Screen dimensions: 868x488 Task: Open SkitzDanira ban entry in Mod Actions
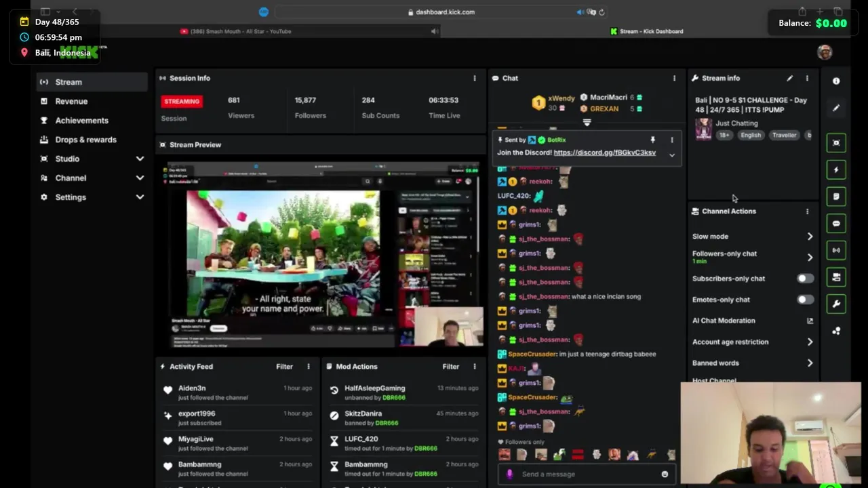tap(363, 413)
